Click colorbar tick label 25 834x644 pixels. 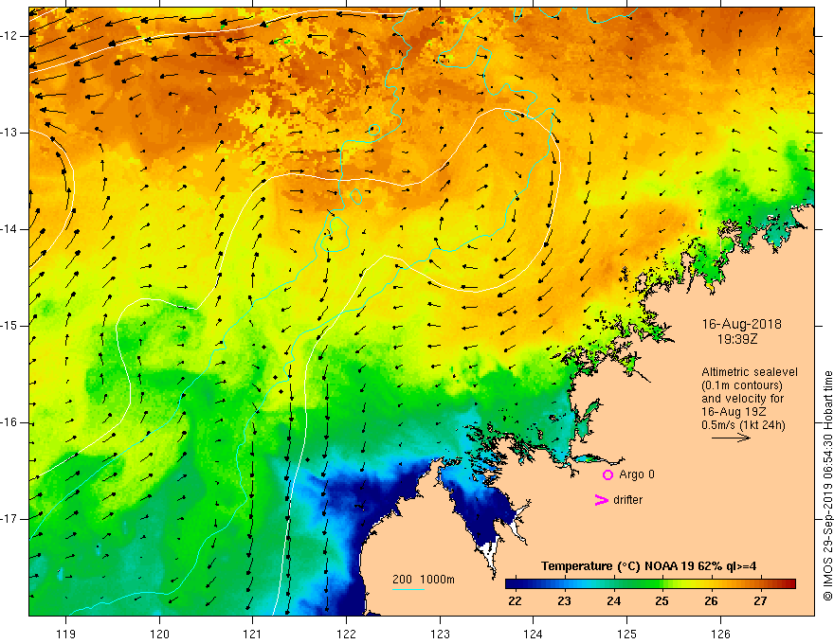tap(662, 601)
